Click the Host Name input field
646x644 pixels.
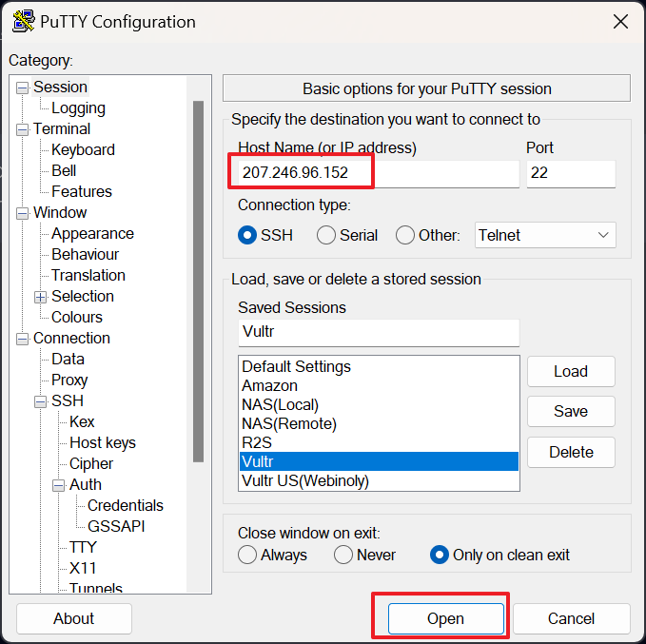tap(376, 173)
